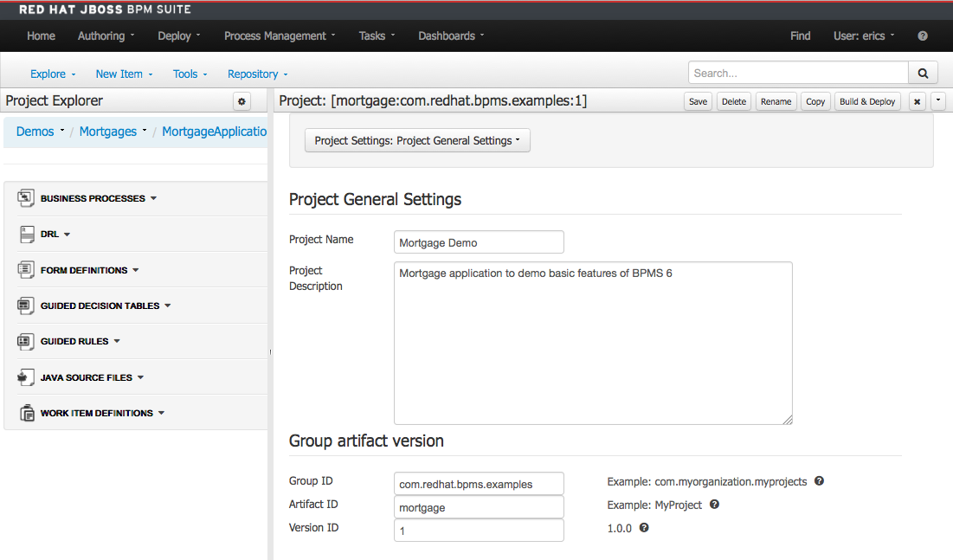Open Group ID example help icon
Viewport: 953px width, 560px height.
click(x=818, y=480)
